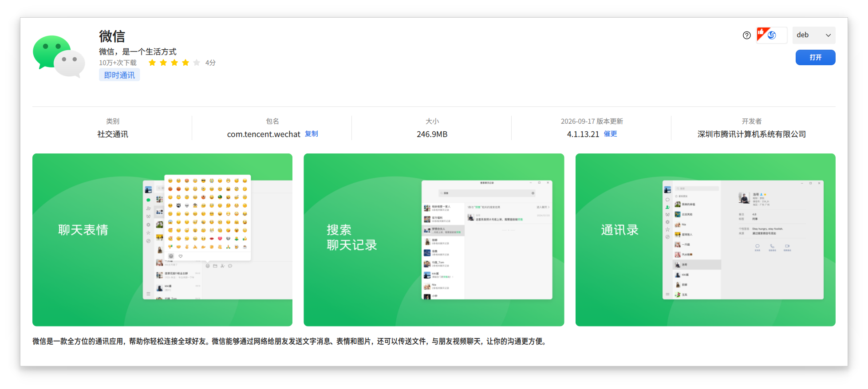Image resolution: width=868 pixels, height=389 pixels.
Task: Click the app title 微信
Action: [x=112, y=36]
